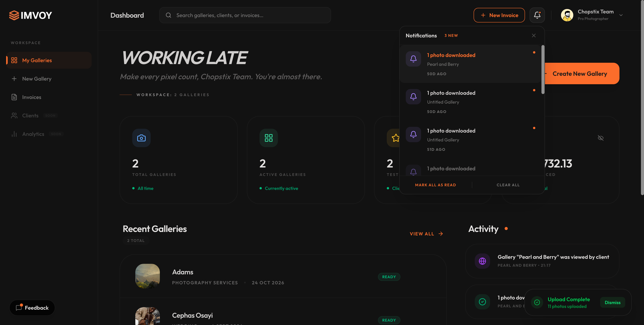Open first Untitled Gallery notification from 50D ago
644x325 pixels.
(471, 102)
